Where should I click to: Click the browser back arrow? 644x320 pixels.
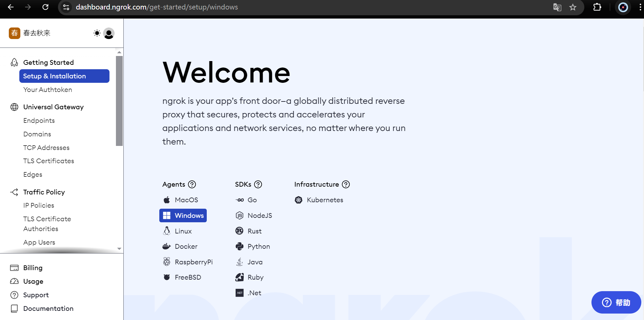point(11,7)
